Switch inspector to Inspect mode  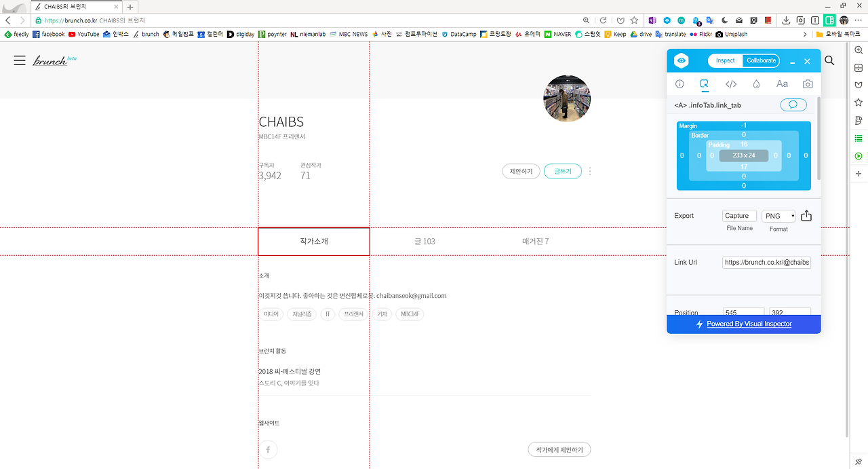pyautogui.click(x=725, y=60)
